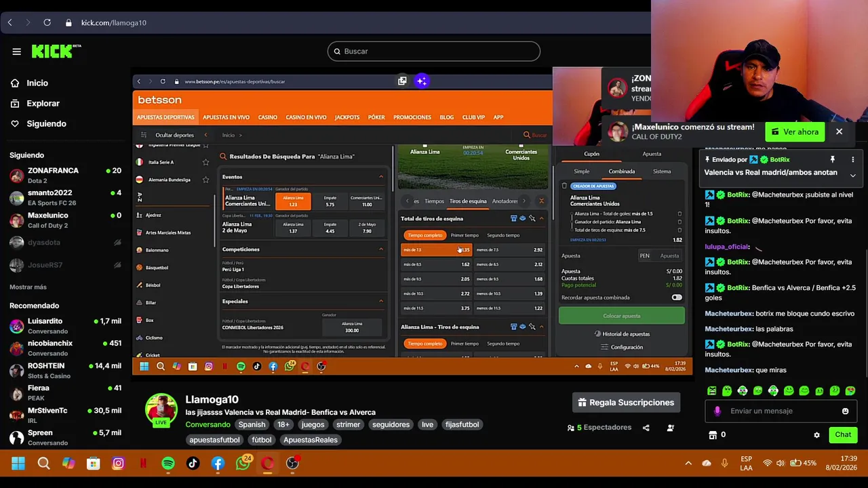The width and height of the screenshot is (868, 488).
Task: Open Siguiendo in Kick sidebar
Action: (x=46, y=123)
